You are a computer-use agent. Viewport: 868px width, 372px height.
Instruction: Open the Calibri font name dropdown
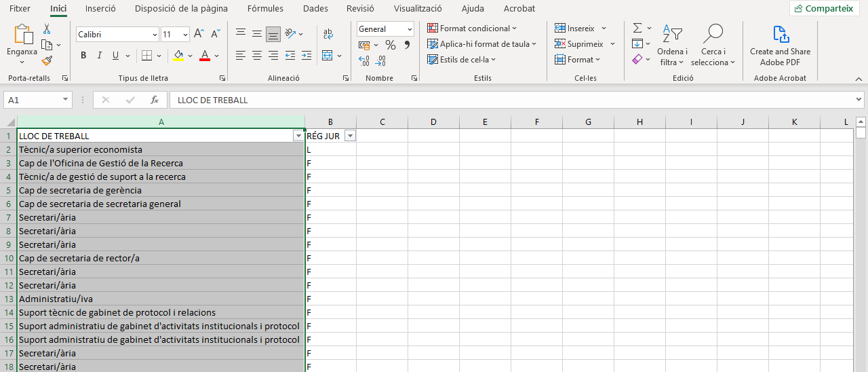[x=155, y=35]
